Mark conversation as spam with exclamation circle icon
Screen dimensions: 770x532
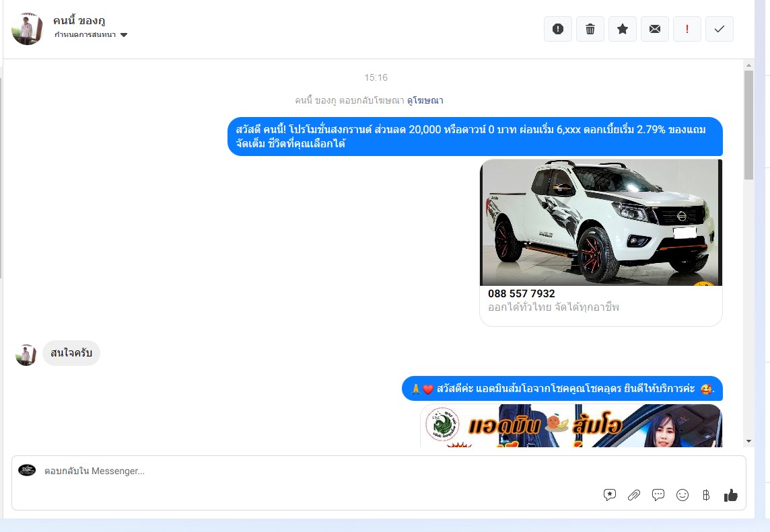pos(558,29)
